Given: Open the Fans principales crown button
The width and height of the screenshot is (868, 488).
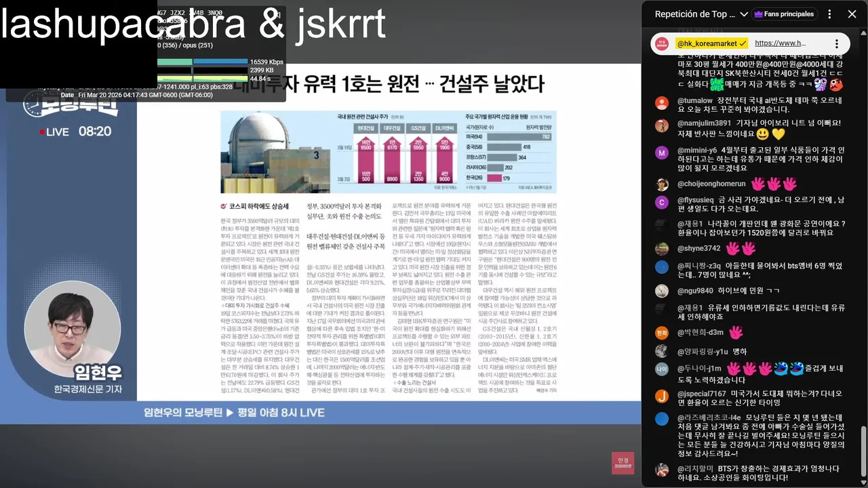Looking at the screenshot, I should coord(785,14).
